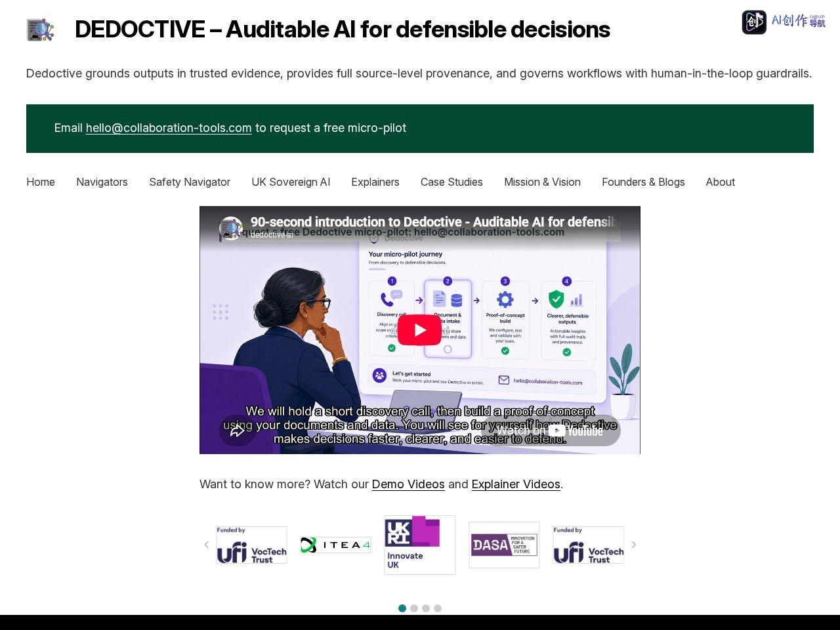Select the second carousel pagination dot

414,608
